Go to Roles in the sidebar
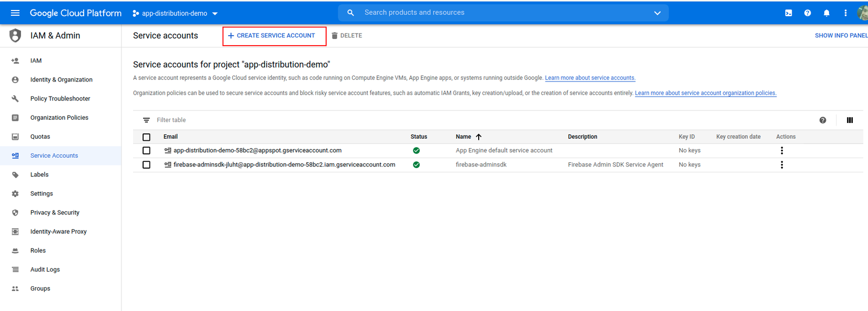 click(38, 251)
